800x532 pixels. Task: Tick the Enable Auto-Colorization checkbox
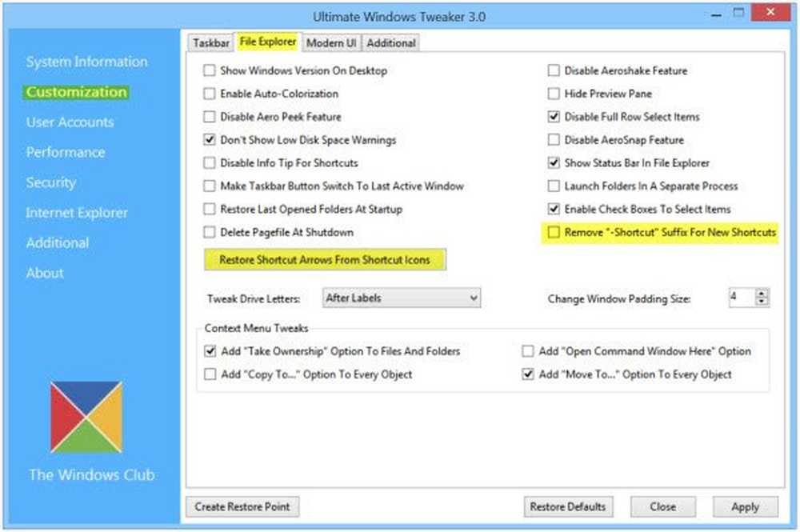tap(209, 94)
